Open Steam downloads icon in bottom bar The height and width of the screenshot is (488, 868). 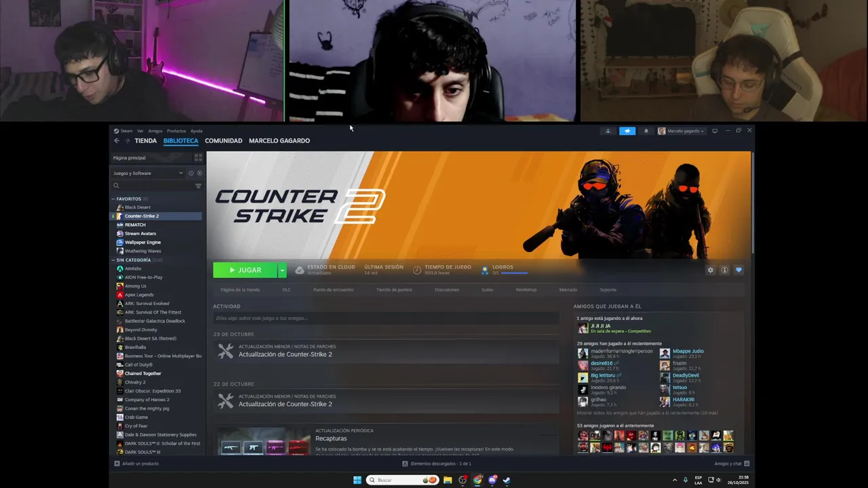pos(405,464)
